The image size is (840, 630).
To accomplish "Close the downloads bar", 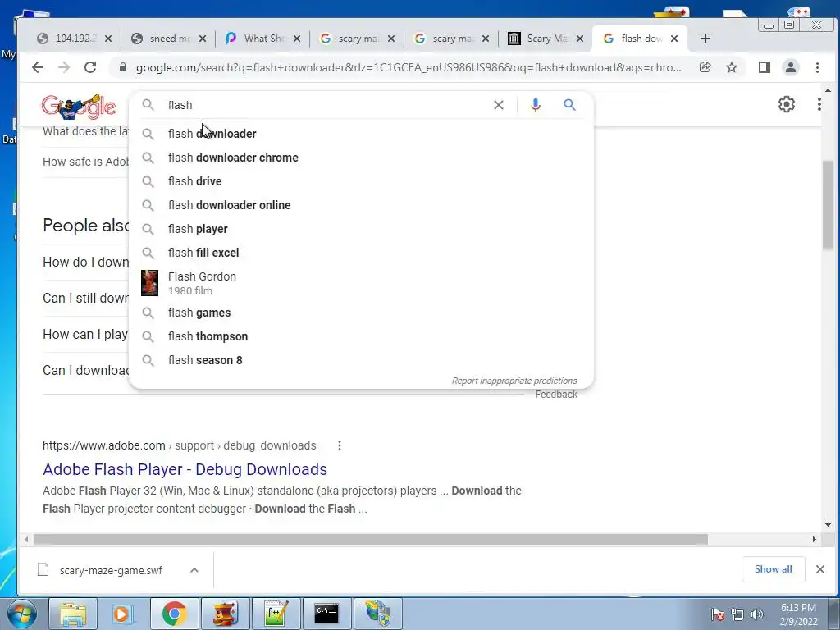I will [819, 569].
